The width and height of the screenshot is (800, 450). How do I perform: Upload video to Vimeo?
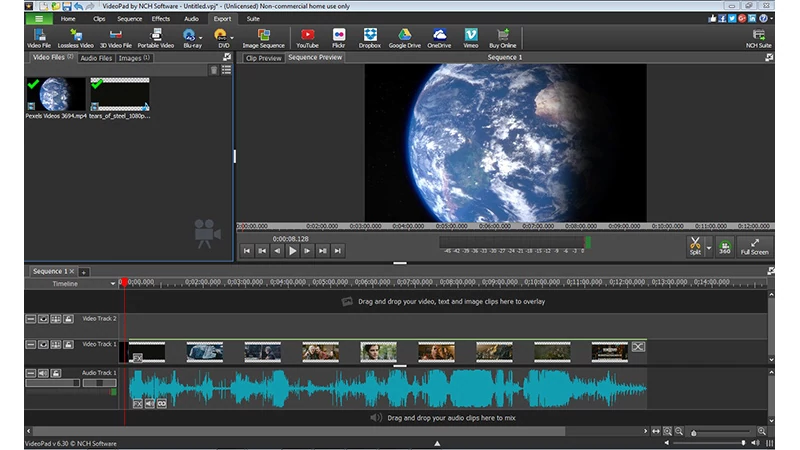pyautogui.click(x=471, y=38)
